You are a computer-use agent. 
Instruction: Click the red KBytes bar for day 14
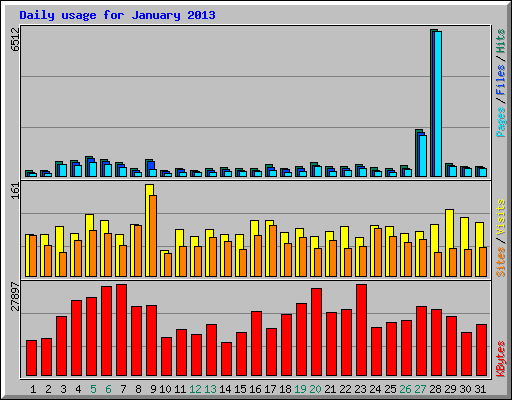click(x=226, y=359)
